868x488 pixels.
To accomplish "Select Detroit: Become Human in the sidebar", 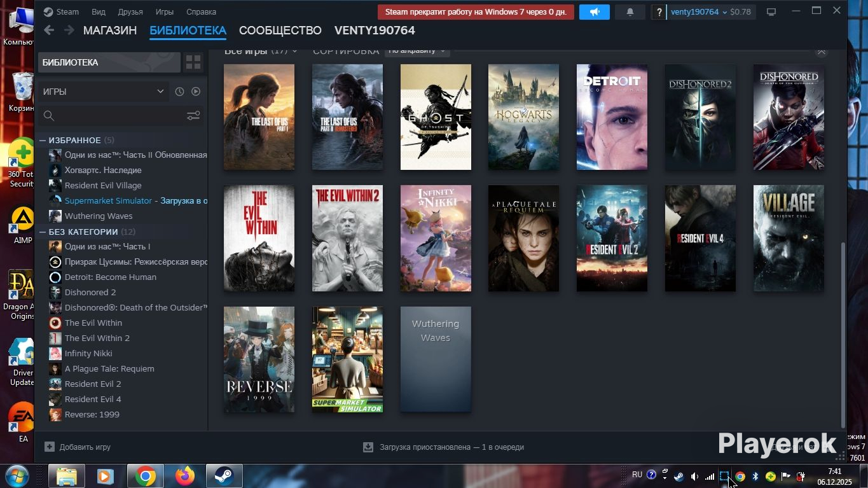I will [x=110, y=277].
